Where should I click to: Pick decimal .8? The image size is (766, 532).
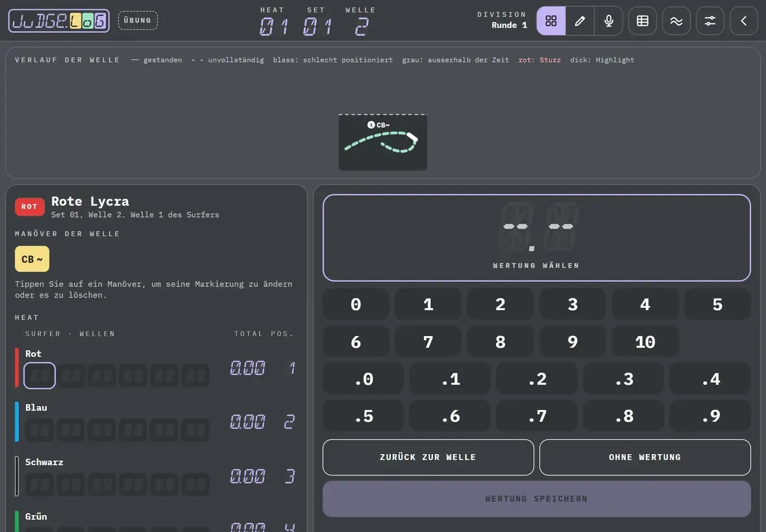click(x=624, y=416)
